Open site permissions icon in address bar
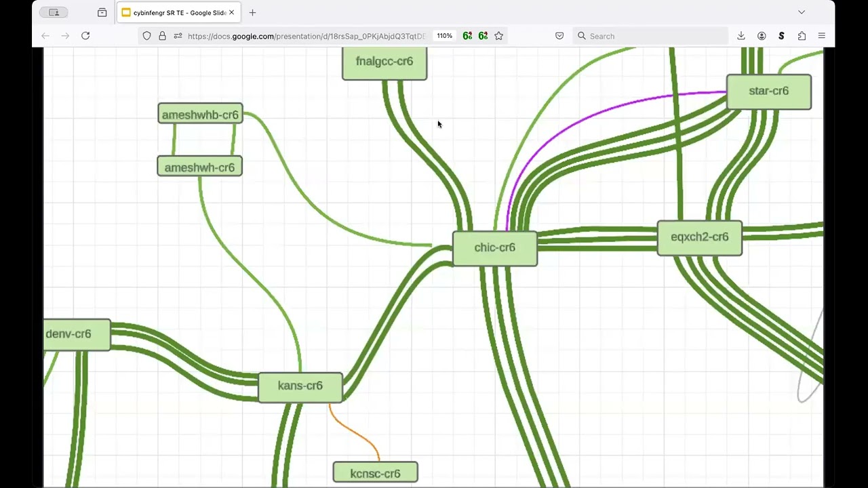This screenshot has width=868, height=488. [178, 36]
